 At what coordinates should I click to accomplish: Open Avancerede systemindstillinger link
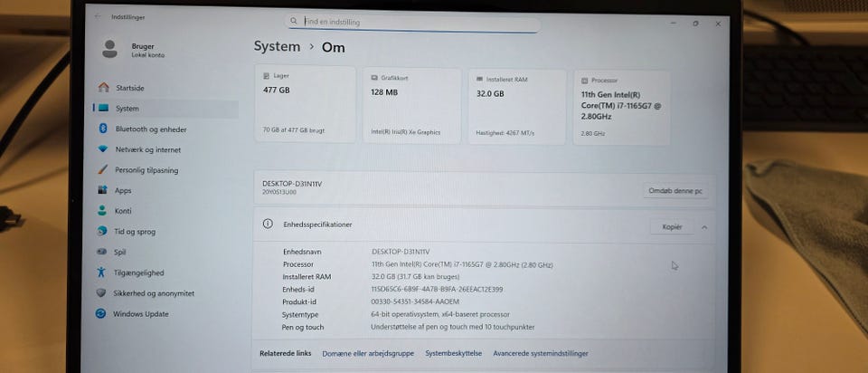(541, 353)
